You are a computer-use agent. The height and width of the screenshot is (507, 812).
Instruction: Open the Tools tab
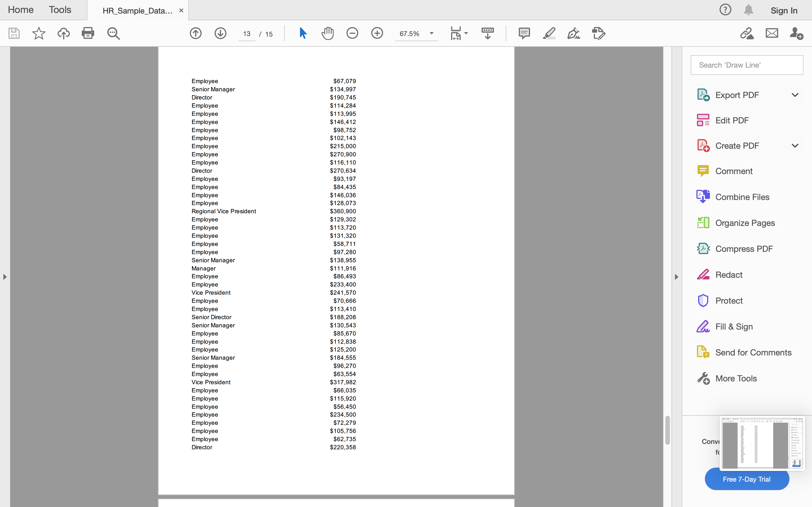60,10
